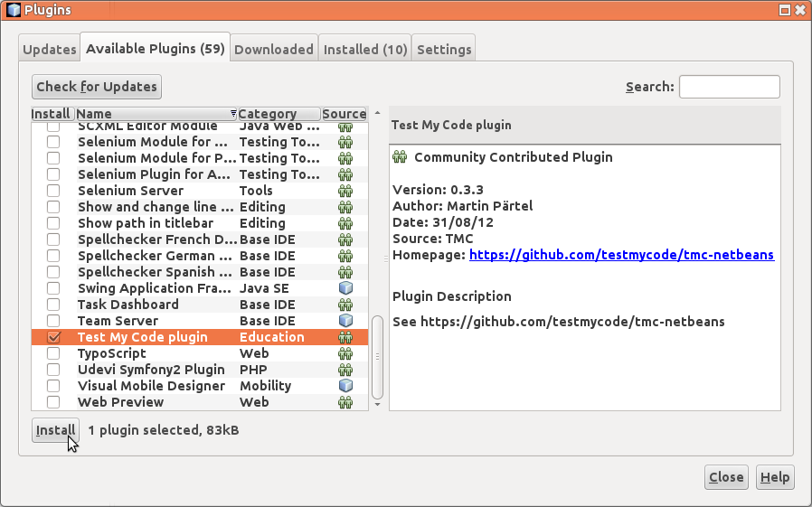Click the cube source icon for Swing Application Framework
The height and width of the screenshot is (507, 812).
345,288
